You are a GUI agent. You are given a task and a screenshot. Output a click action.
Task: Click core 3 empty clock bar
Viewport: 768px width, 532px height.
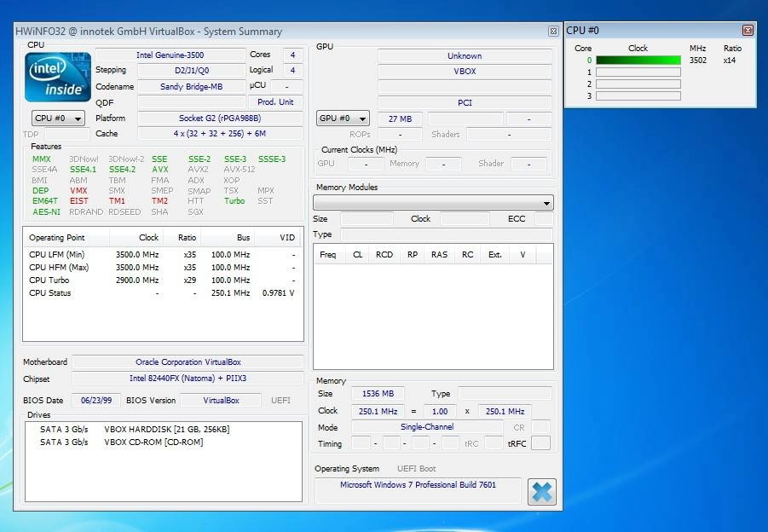[x=638, y=96]
